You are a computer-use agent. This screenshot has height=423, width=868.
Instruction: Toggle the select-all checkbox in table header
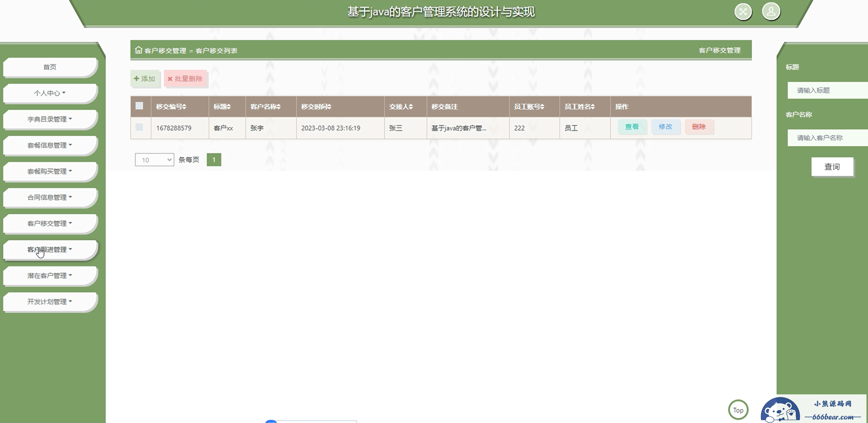point(139,106)
